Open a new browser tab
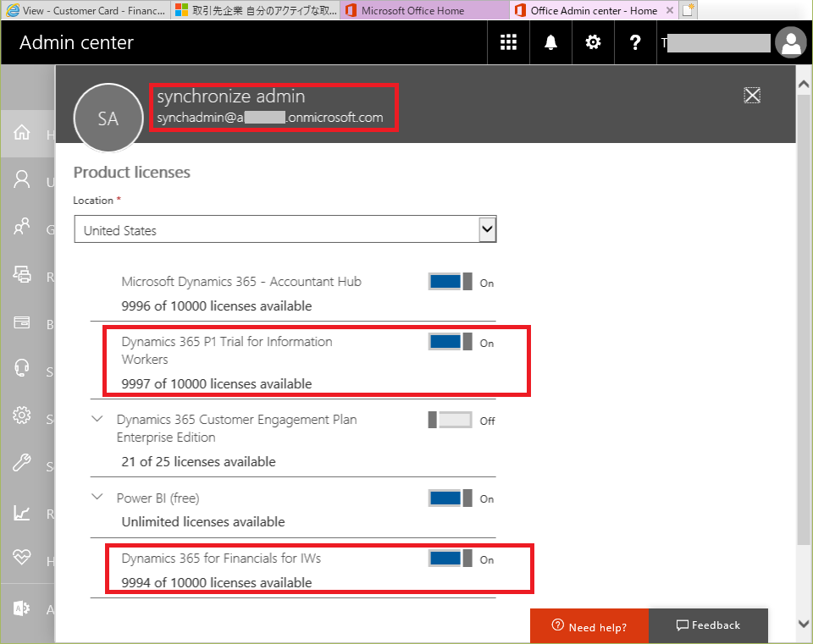 click(x=688, y=10)
